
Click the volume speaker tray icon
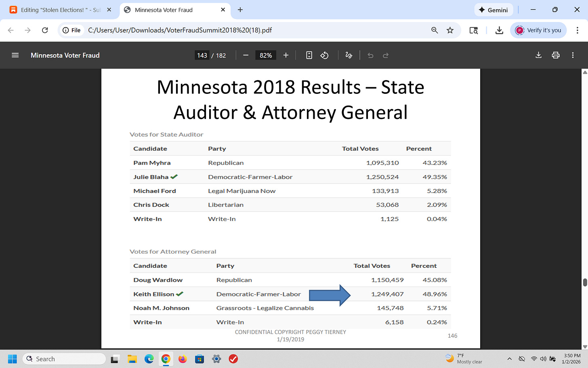[543, 359]
